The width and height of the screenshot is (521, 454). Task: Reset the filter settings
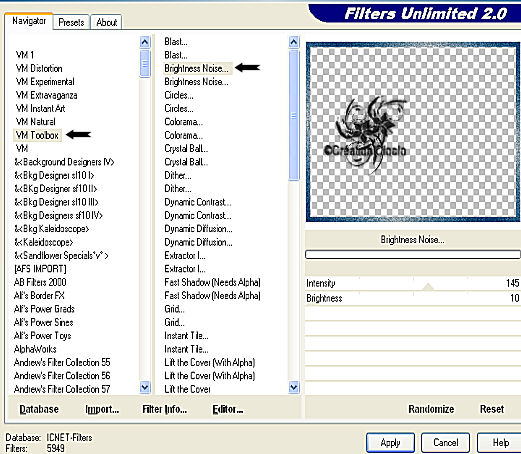click(x=492, y=409)
